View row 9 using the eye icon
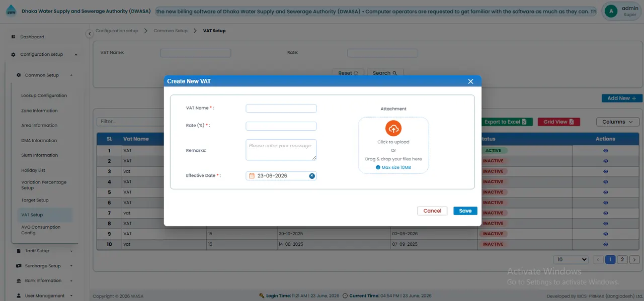Viewport: 644px width, 301px height. pyautogui.click(x=605, y=234)
